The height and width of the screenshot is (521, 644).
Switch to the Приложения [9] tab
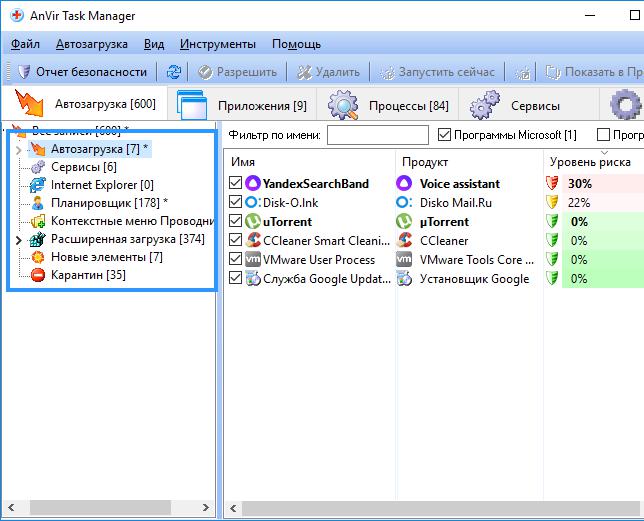click(242, 106)
